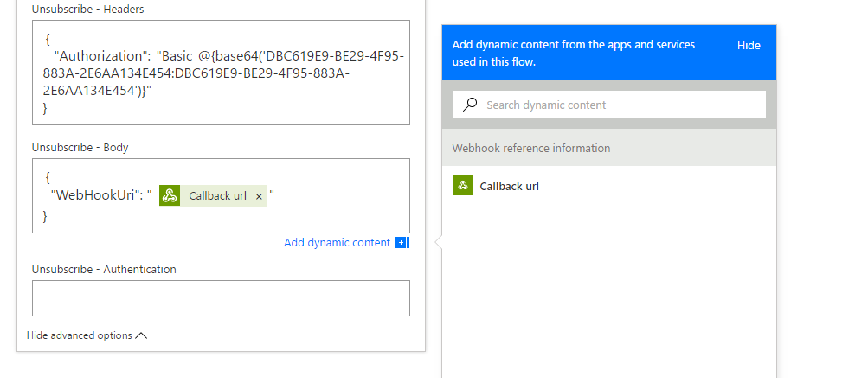Click the up chevron beside Hide advanced options

tap(142, 335)
